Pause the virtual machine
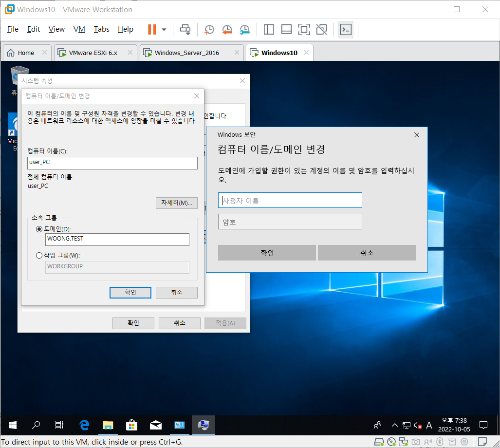The height and width of the screenshot is (448, 500). (x=152, y=29)
